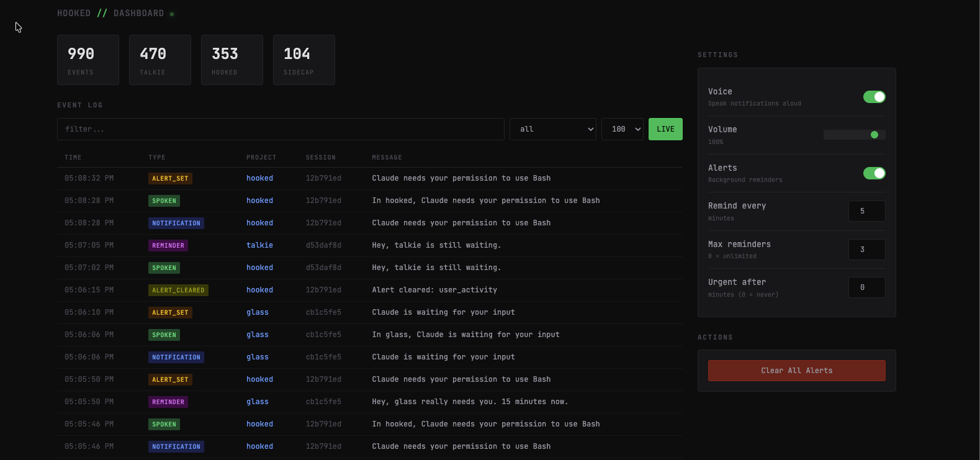Click the SPOKEN badge at 05:08:28 PM
The height and width of the screenshot is (460, 980).
[164, 201]
